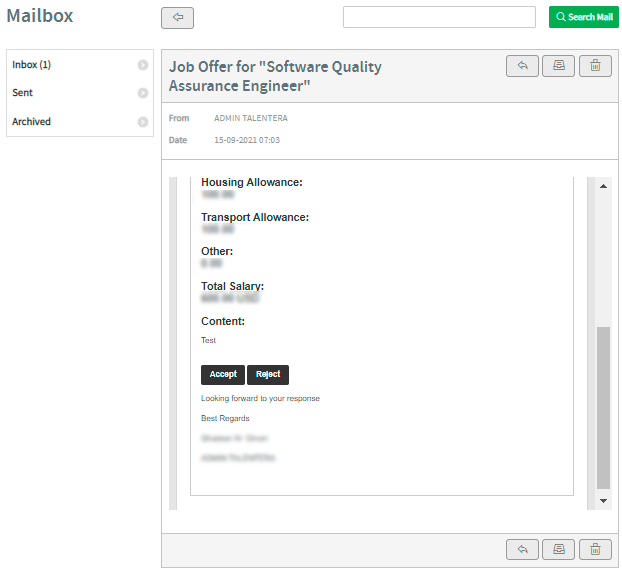
Task: Click the bottom archive icon
Action: coord(558,549)
